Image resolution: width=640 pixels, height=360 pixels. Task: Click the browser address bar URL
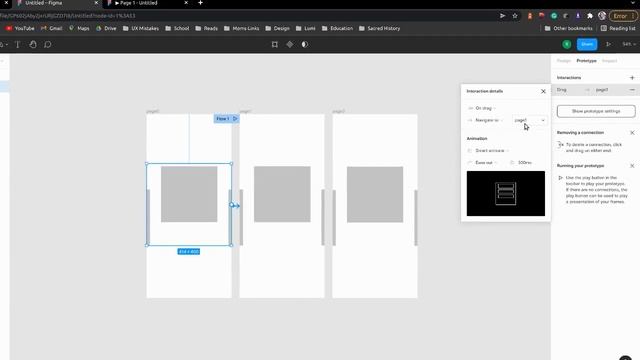pos(68,16)
